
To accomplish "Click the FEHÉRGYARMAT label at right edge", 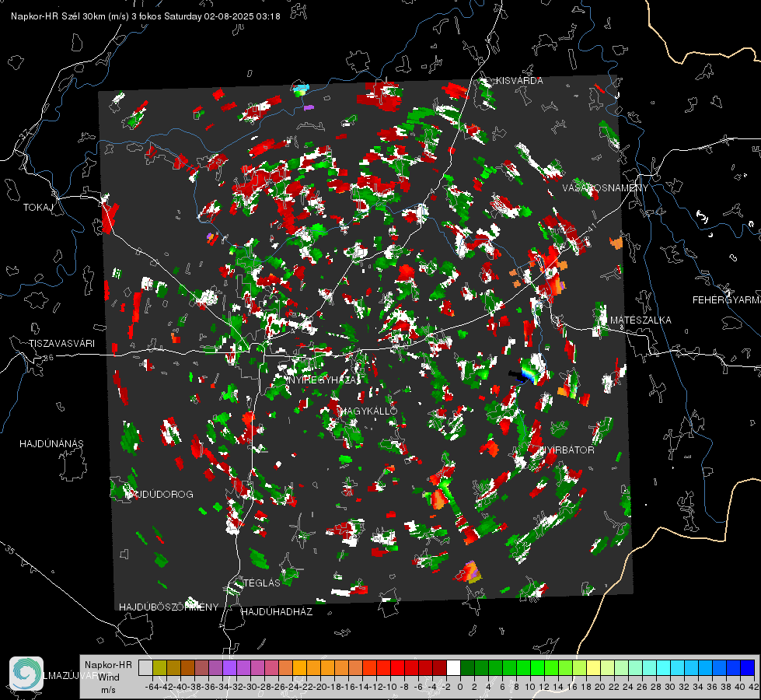I will [x=726, y=300].
